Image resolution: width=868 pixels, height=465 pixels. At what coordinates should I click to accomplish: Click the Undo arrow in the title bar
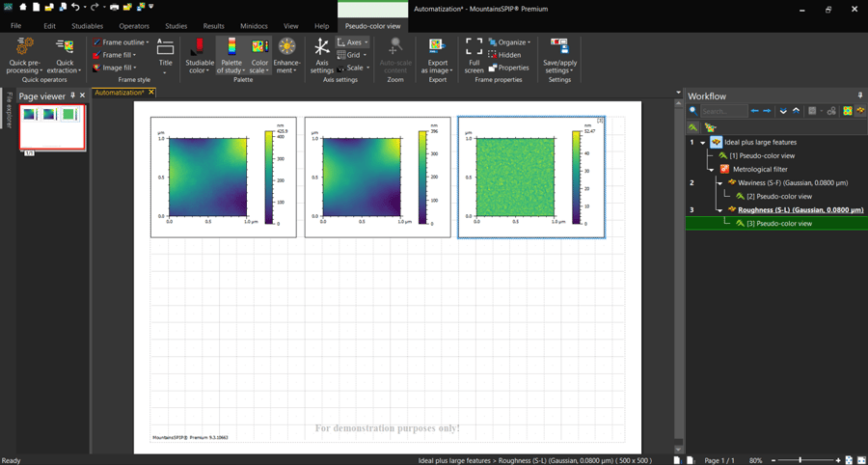tap(75, 8)
